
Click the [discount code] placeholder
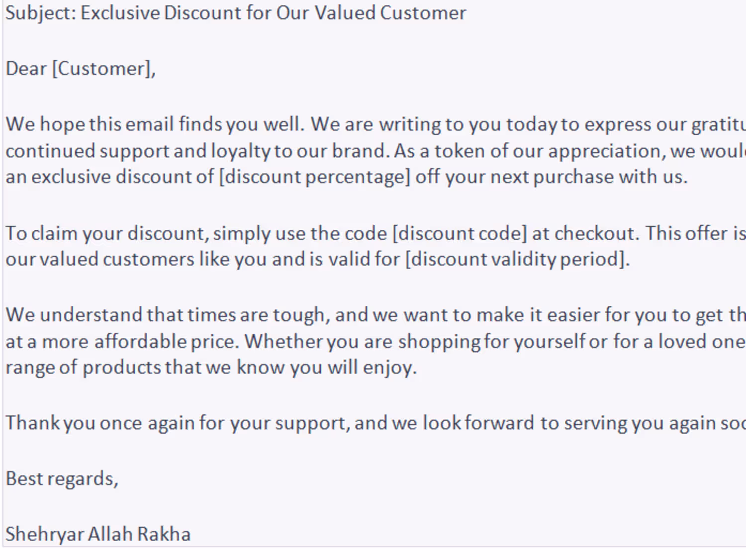(460, 233)
